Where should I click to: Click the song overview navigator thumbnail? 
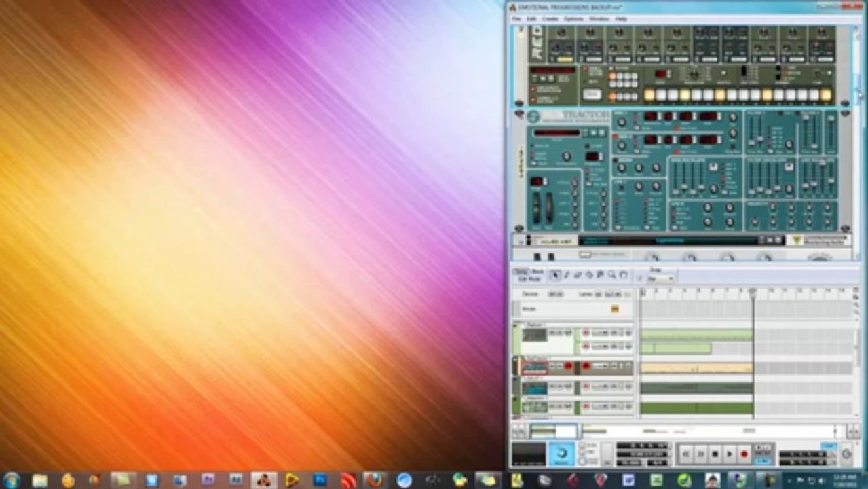pos(553,431)
